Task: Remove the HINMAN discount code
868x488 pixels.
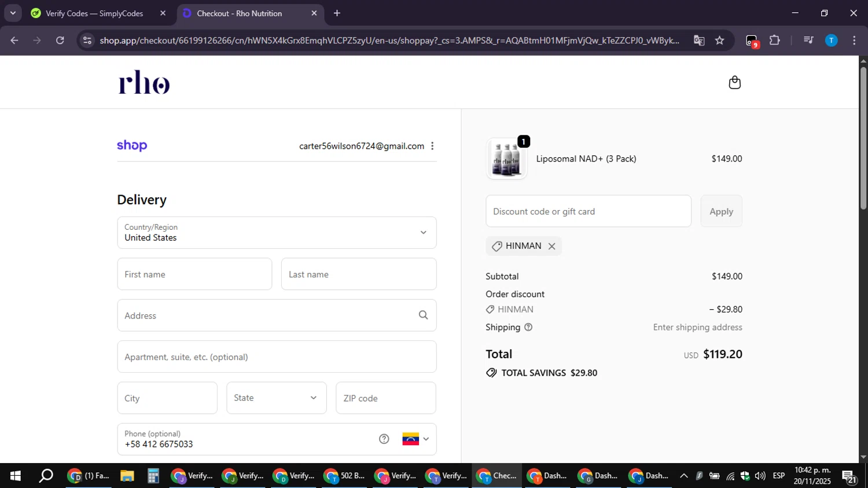Action: pos(551,246)
